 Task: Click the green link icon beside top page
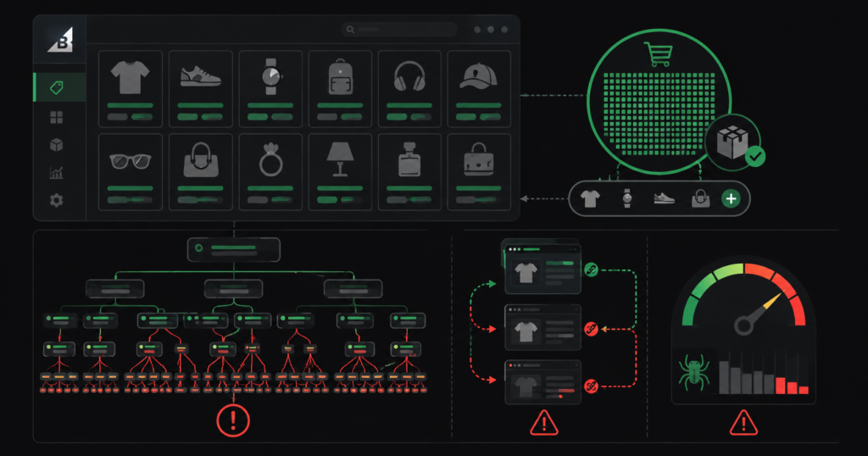pos(591,270)
